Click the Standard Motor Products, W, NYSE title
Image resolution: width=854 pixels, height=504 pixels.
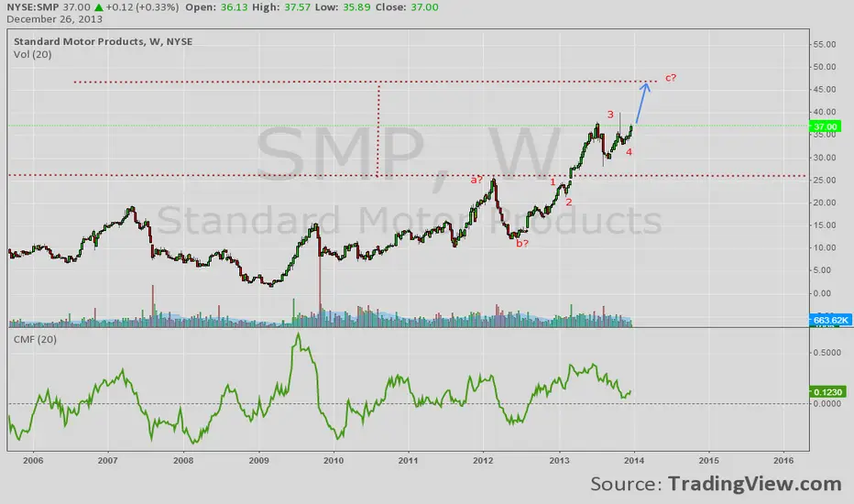click(103, 41)
